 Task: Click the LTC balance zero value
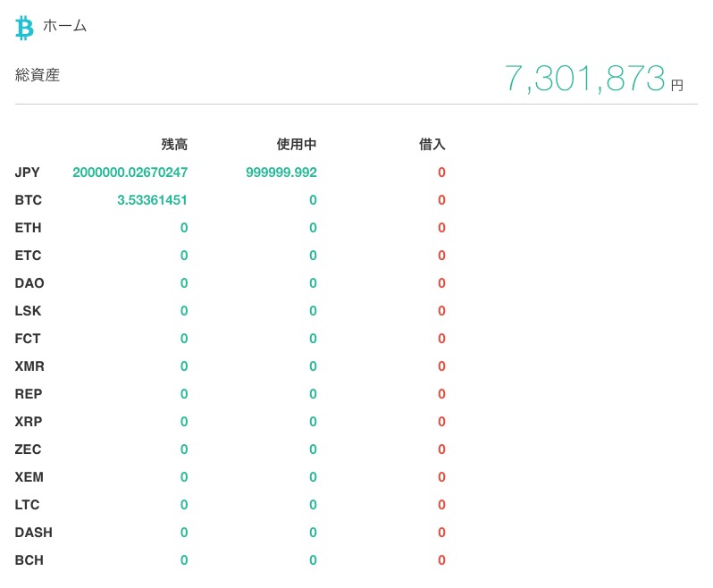184,505
